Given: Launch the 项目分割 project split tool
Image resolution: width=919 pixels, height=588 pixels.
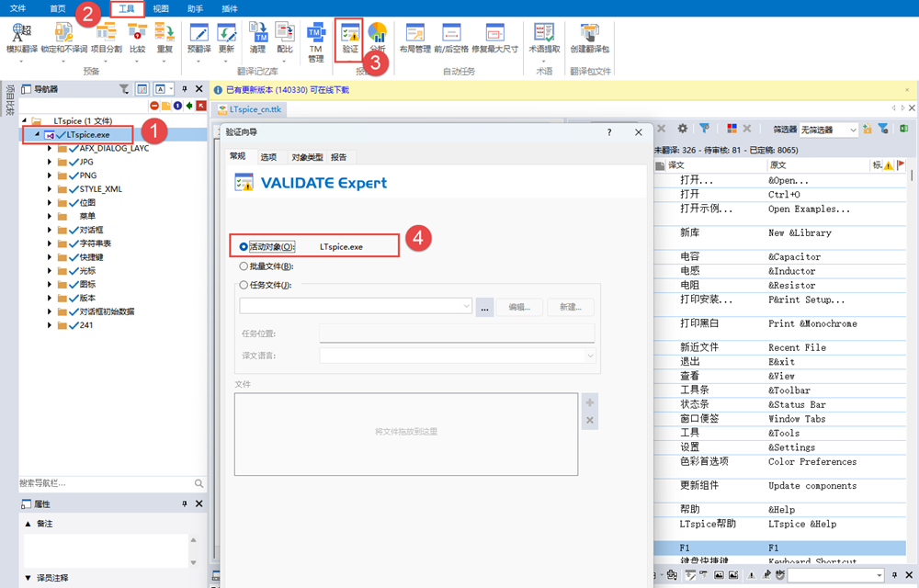Looking at the screenshot, I should click(106, 33).
